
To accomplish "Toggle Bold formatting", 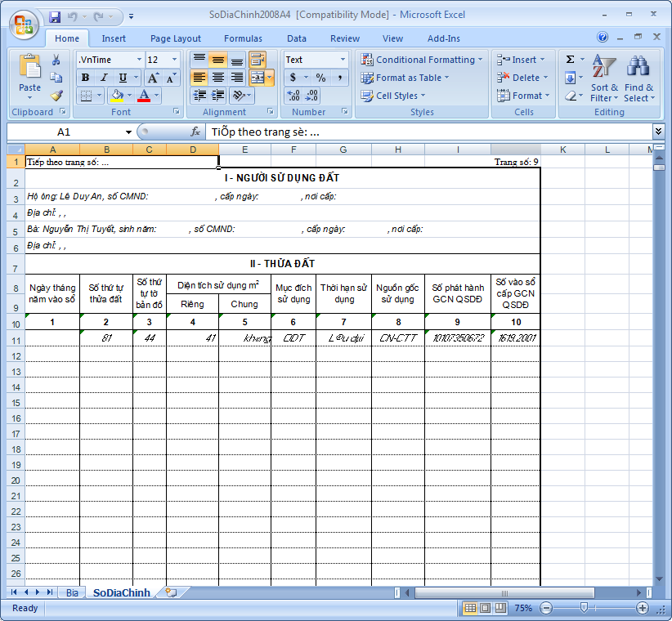I will click(85, 78).
